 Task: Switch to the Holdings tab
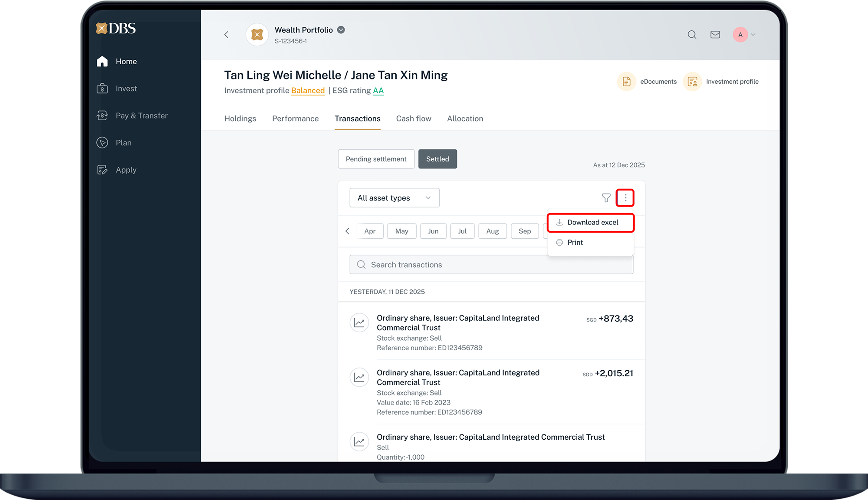pyautogui.click(x=240, y=119)
